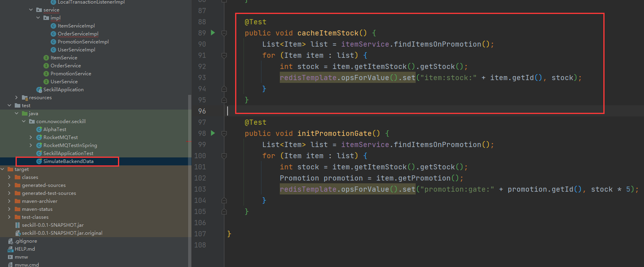Expand the RocketMQTest node arrow
Image resolution: width=644 pixels, height=267 pixels.
coord(31,137)
